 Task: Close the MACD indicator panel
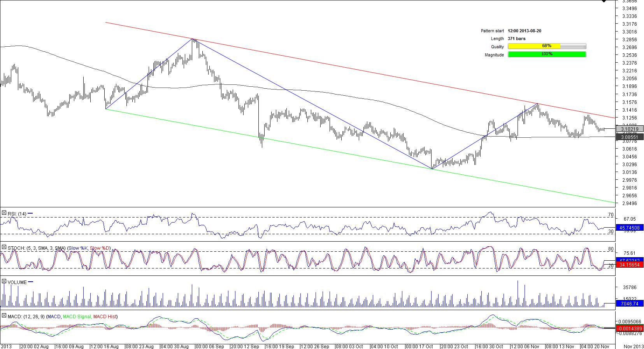coord(4,316)
